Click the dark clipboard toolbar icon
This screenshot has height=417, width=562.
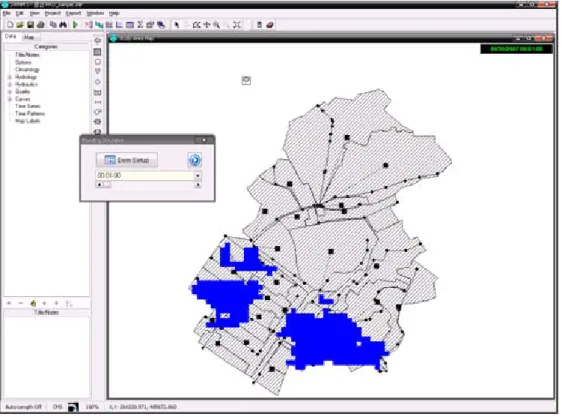coord(259,25)
